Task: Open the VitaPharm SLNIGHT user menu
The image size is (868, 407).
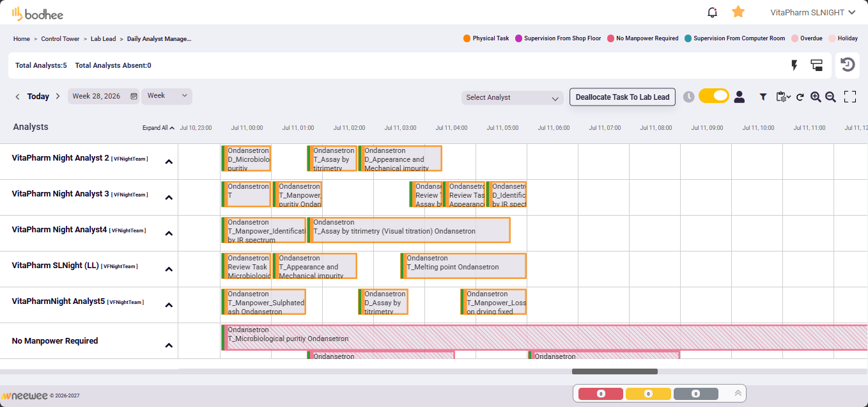Action: [812, 12]
